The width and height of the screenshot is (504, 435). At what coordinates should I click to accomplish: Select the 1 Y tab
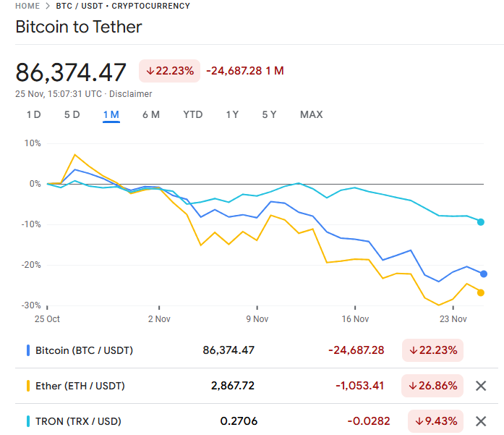232,114
